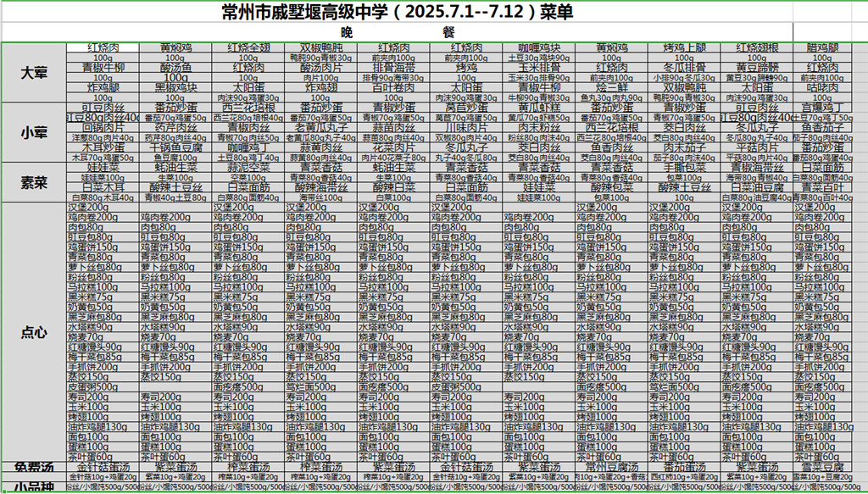
Task: Click the 腊鸡腿 cell
Action: (822, 48)
